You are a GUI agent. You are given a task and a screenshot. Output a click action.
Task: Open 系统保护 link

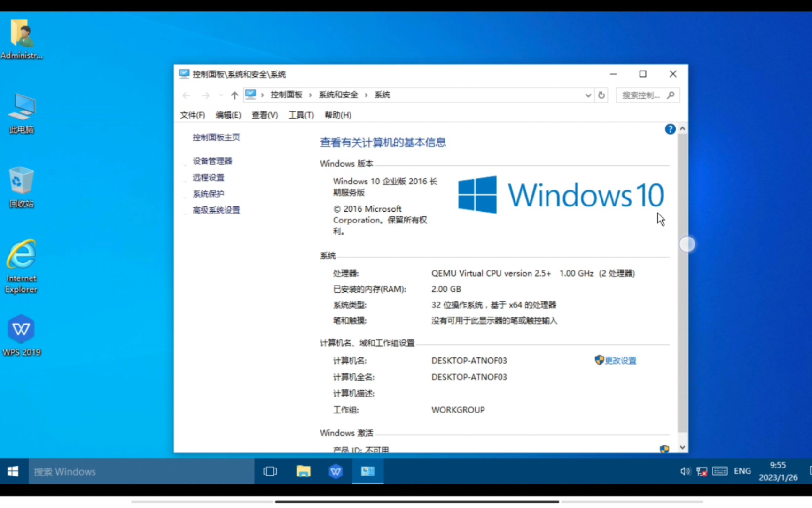208,194
